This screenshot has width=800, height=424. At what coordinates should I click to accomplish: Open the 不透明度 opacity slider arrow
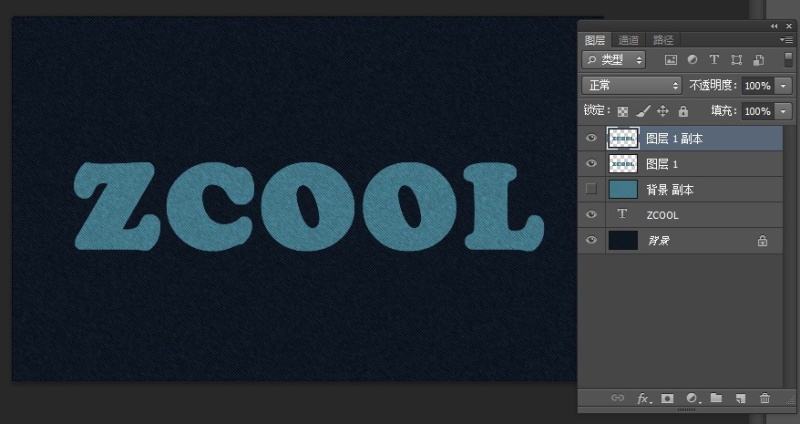click(783, 86)
